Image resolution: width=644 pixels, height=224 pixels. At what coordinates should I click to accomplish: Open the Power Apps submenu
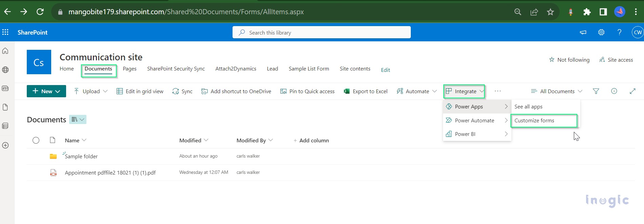(x=477, y=106)
